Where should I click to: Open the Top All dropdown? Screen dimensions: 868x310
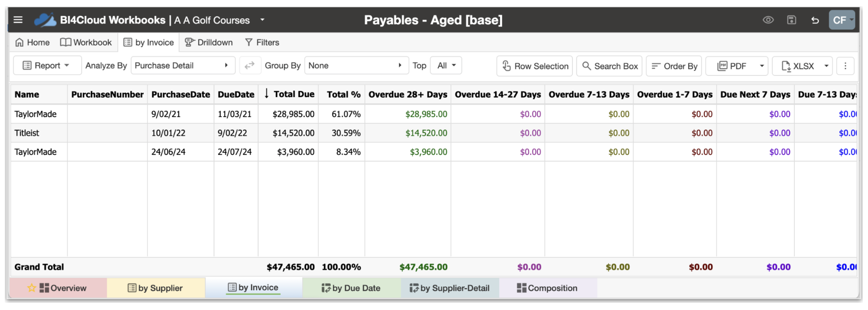pyautogui.click(x=446, y=66)
